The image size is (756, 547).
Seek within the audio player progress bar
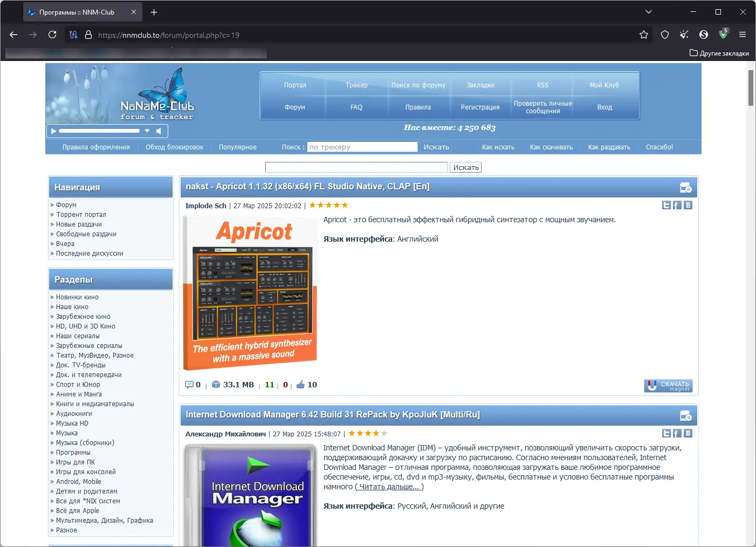click(x=99, y=131)
